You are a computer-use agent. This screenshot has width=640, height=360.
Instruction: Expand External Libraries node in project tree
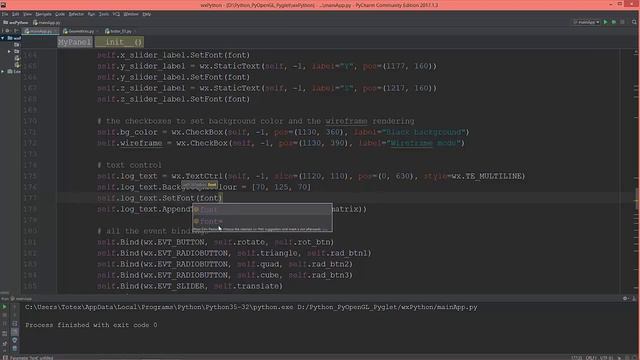click(3, 71)
